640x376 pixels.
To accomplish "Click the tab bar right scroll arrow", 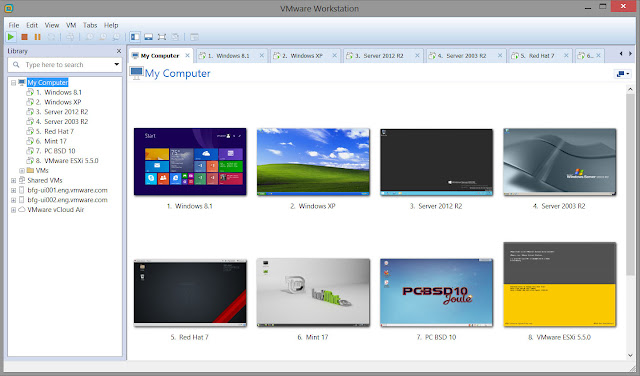I will (630, 53).
